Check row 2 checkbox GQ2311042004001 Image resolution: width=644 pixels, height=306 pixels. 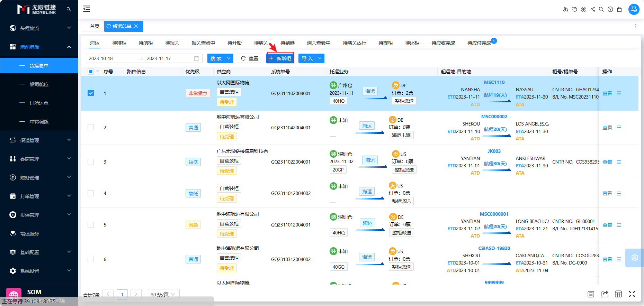[91, 127]
